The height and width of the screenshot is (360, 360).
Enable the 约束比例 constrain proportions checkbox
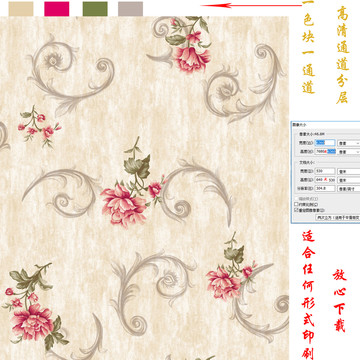296,204
